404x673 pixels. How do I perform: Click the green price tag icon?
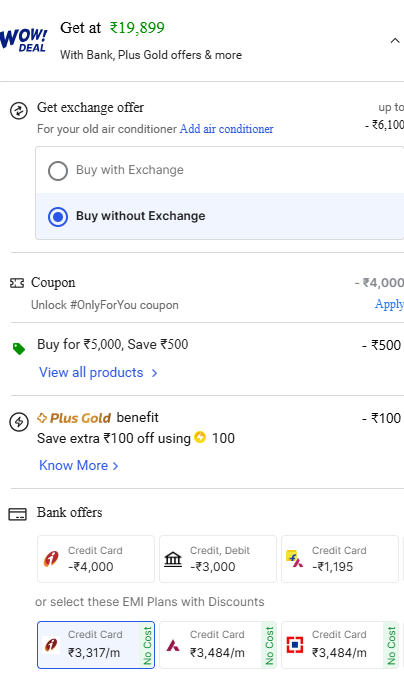18,349
